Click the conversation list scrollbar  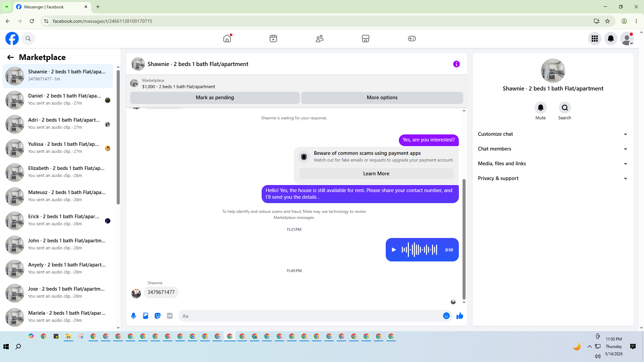(118, 137)
